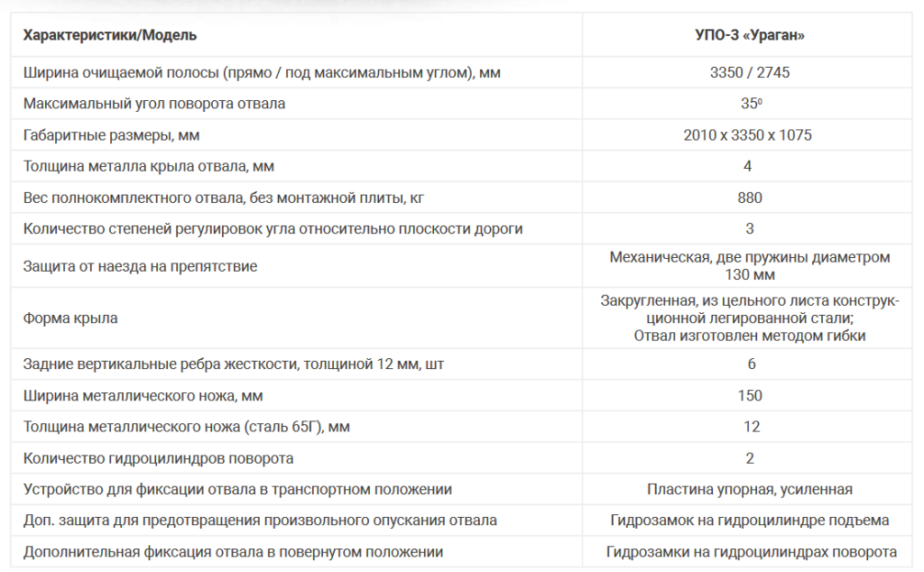Click the knife width value 150
The height and width of the screenshot is (572, 924).
(x=749, y=395)
